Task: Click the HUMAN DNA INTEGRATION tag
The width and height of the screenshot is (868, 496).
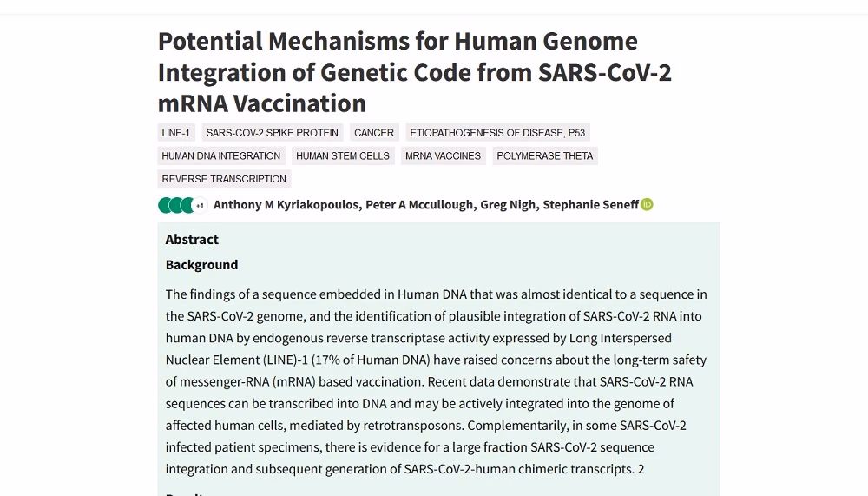Action: 220,155
